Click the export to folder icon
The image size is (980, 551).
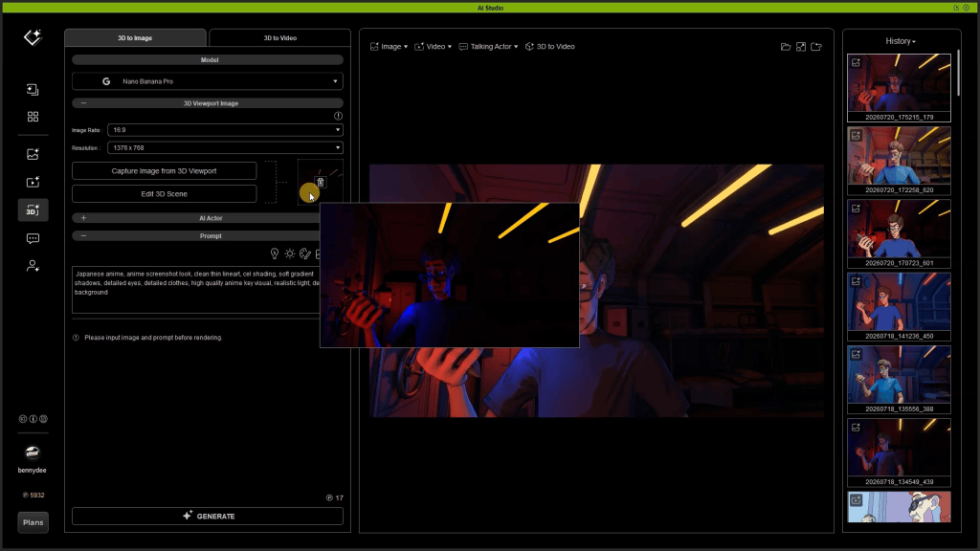[816, 47]
